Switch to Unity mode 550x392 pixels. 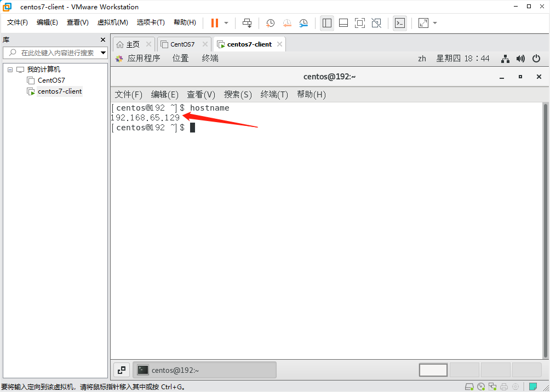pos(376,23)
